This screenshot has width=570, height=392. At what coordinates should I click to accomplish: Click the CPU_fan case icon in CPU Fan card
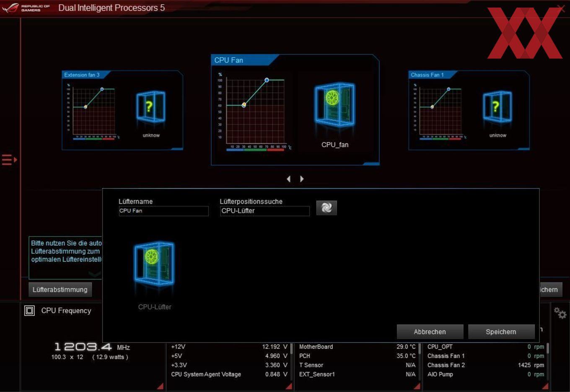tap(334, 105)
